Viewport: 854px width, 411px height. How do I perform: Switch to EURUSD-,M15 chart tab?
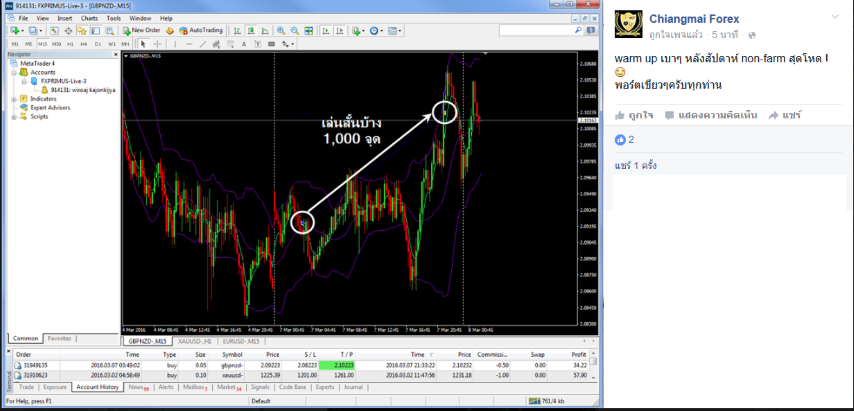pyautogui.click(x=241, y=341)
